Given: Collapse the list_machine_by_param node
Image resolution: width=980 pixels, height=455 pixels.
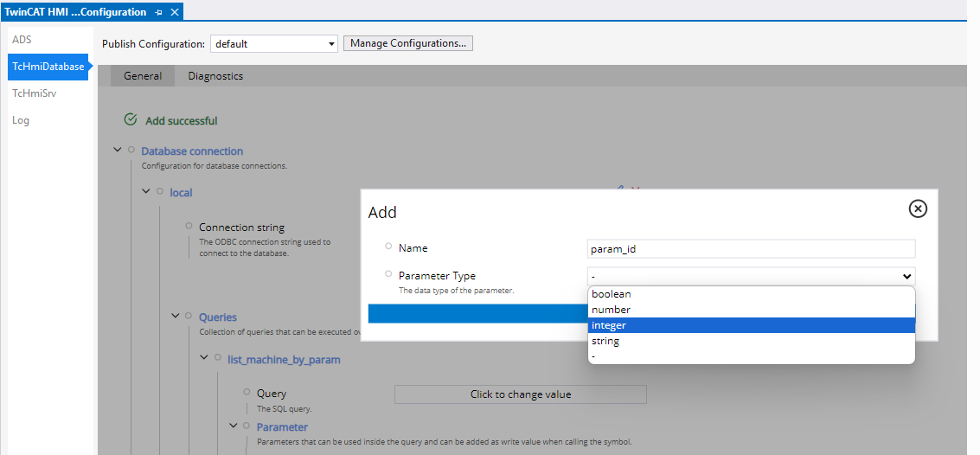Looking at the screenshot, I should (x=204, y=357).
